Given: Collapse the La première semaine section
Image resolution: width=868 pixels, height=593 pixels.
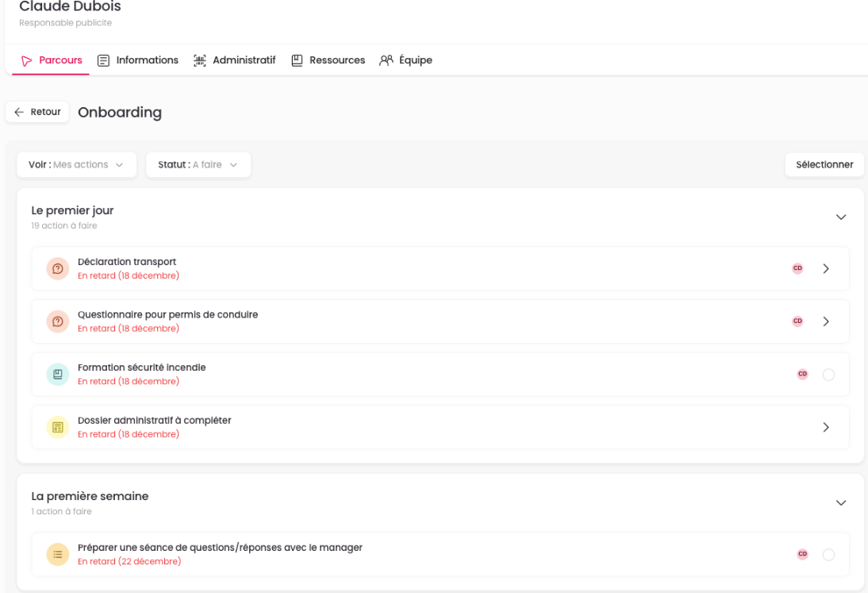Looking at the screenshot, I should click(841, 503).
